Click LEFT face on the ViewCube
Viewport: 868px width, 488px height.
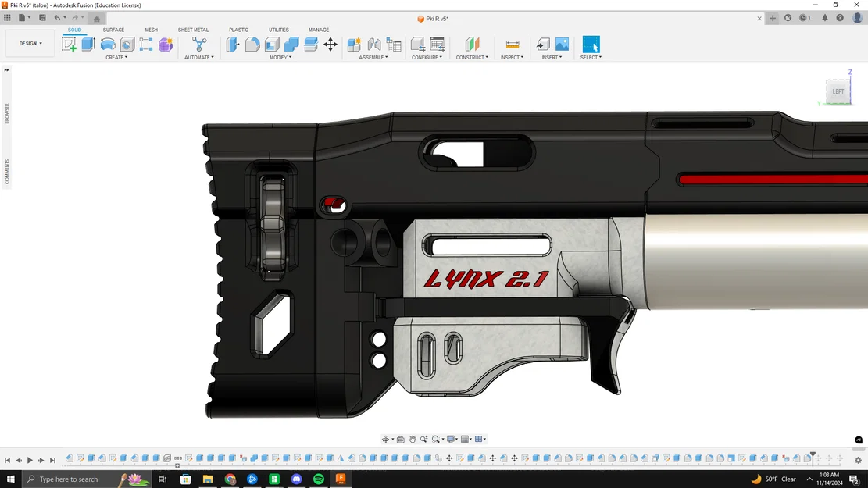tap(838, 91)
